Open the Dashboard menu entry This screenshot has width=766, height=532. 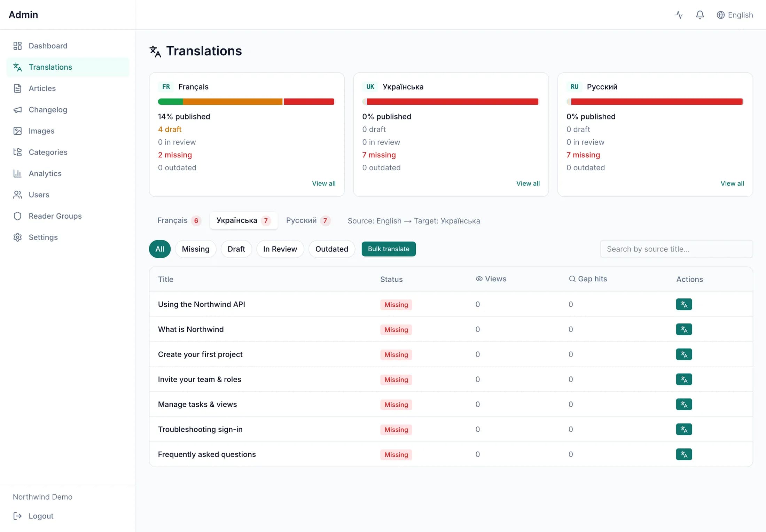[68, 46]
